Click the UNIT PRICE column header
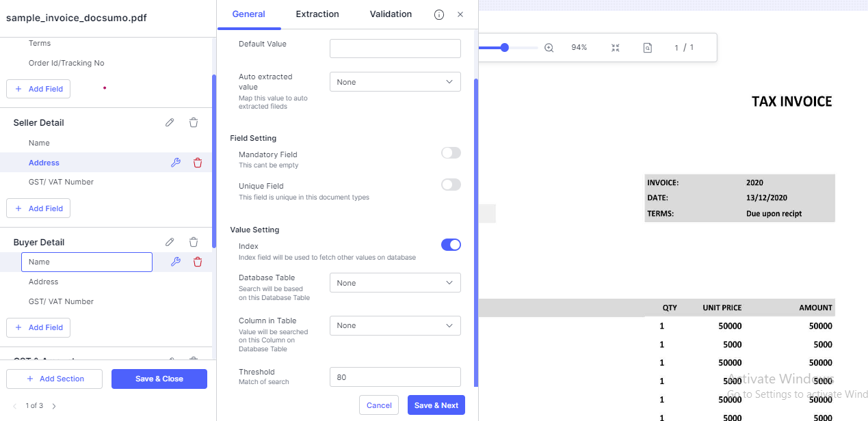The height and width of the screenshot is (421, 868). (x=722, y=308)
